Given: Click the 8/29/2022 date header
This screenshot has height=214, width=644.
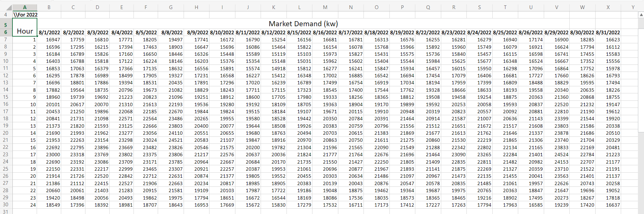Looking at the screenshot, I should pos(557,33).
